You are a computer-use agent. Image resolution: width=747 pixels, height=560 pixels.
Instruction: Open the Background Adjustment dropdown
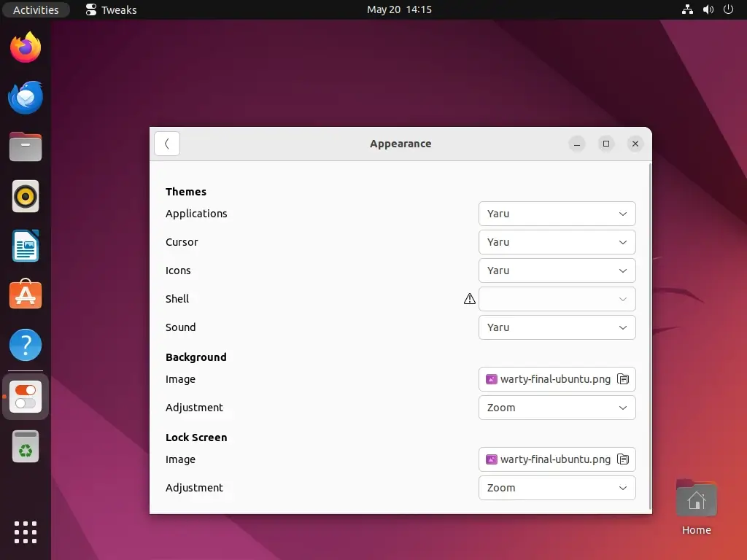(x=557, y=408)
